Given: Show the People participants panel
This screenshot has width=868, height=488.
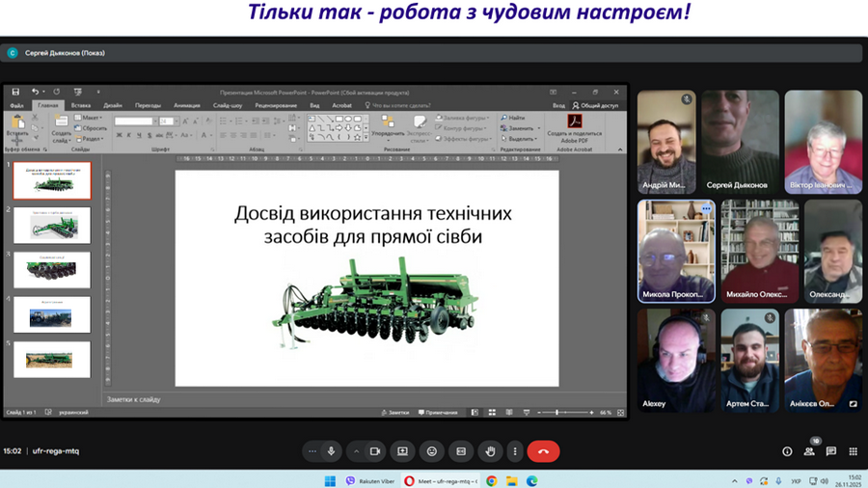Looking at the screenshot, I should tap(809, 451).
